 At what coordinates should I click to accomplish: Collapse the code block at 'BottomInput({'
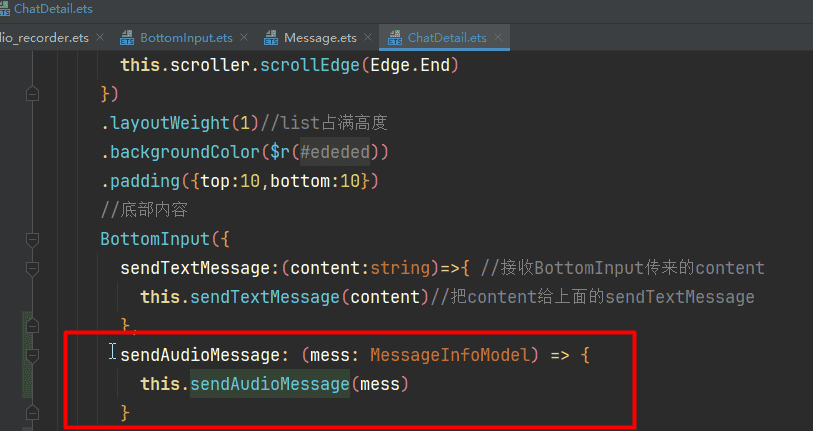coord(33,240)
